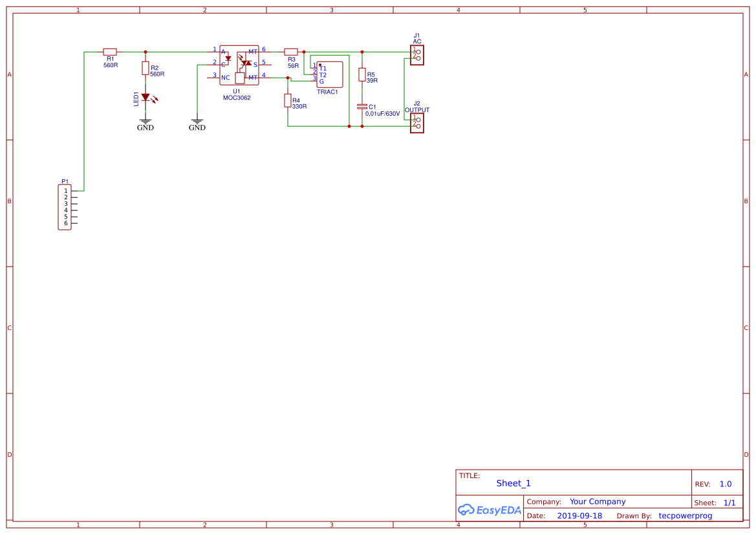Click the EasyEDA logo
756x535 pixels.
(x=490, y=510)
